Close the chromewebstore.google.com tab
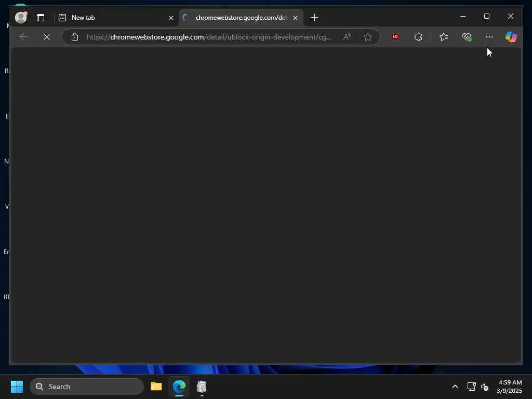This screenshot has width=532, height=399. click(x=296, y=18)
